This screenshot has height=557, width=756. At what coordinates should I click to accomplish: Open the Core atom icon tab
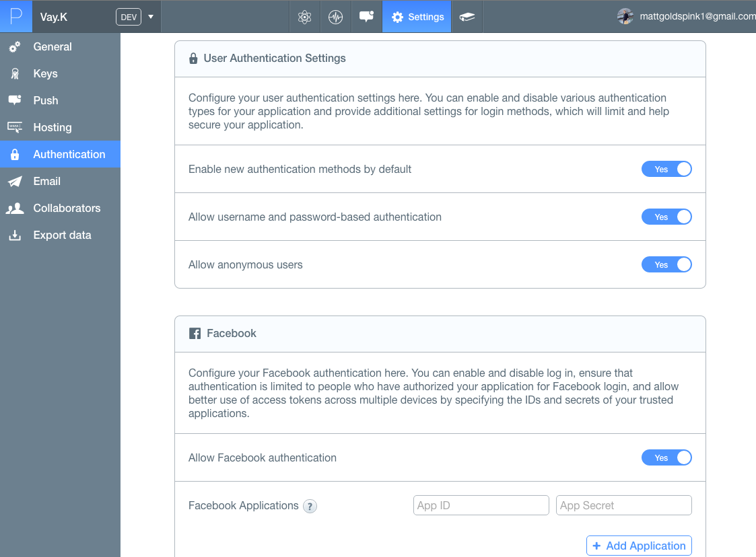click(x=304, y=17)
